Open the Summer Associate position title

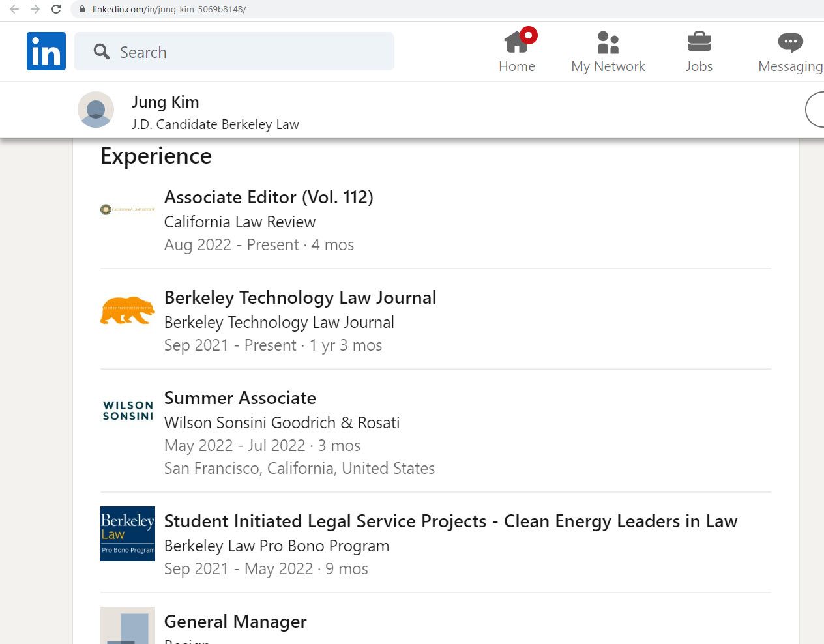240,398
